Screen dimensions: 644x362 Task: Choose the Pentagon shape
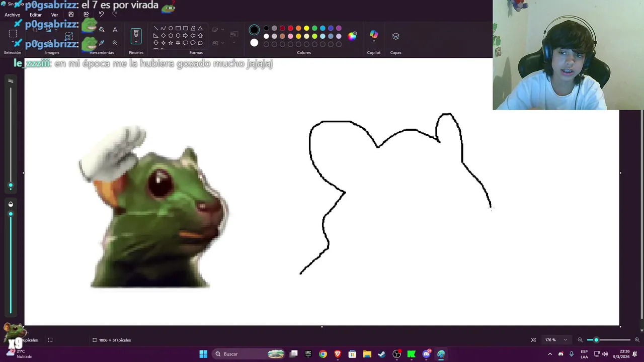[171, 36]
